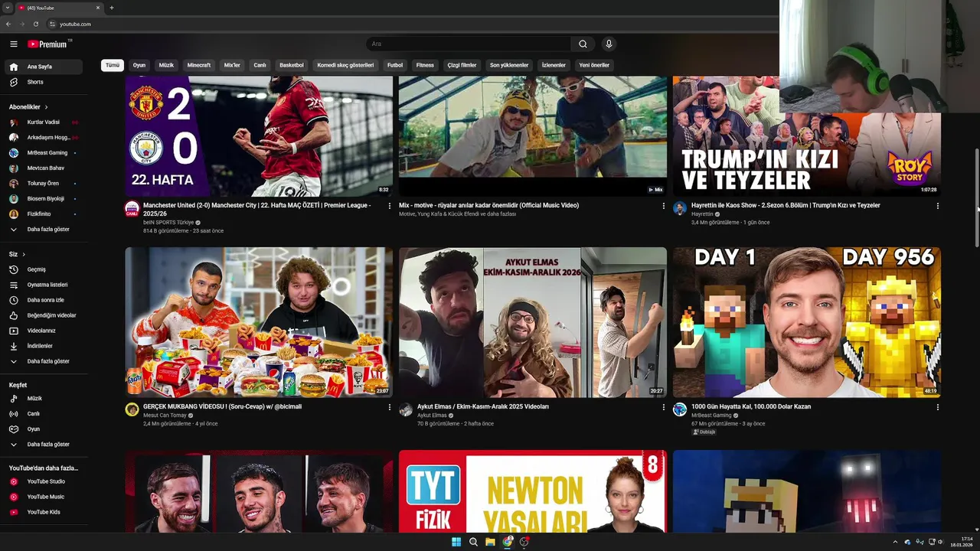Play the Newton Yasaları TYT Fizik thumbnail
Viewport: 980px width, 551px height.
click(533, 491)
